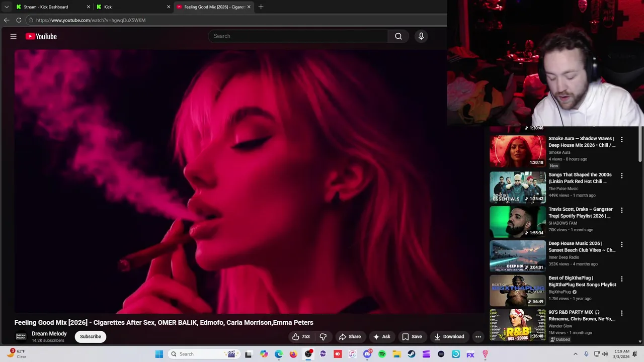Image resolution: width=644 pixels, height=362 pixels.
Task: Open Best of BigXthaPlug thumbnail
Action: click(x=518, y=290)
